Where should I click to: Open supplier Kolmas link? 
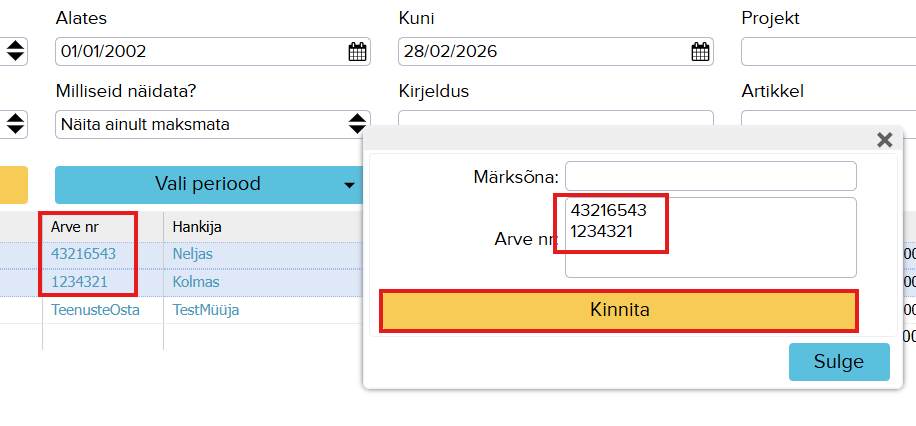pyautogui.click(x=196, y=282)
